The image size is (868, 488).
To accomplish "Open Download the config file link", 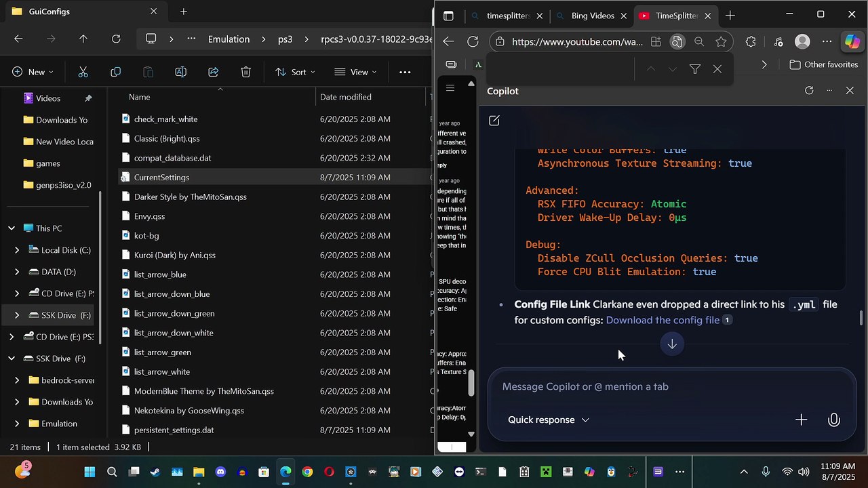I will 663,320.
